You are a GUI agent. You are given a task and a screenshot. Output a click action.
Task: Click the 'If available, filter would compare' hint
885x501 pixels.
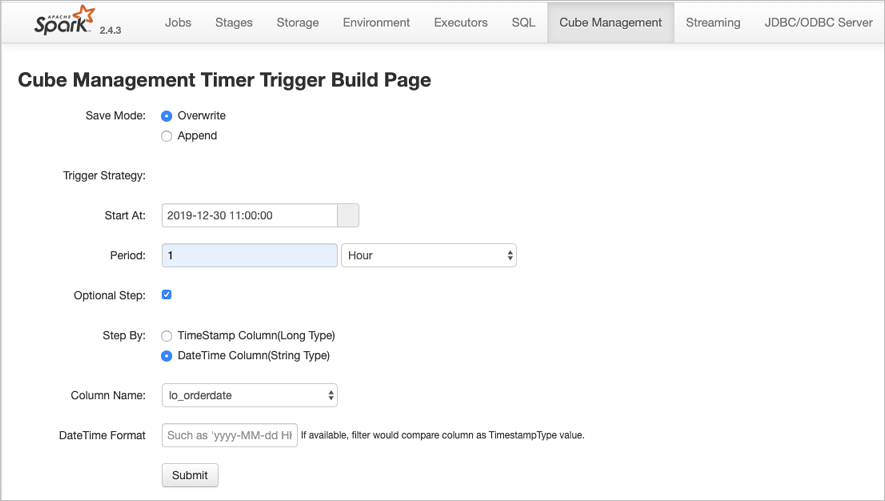(442, 436)
